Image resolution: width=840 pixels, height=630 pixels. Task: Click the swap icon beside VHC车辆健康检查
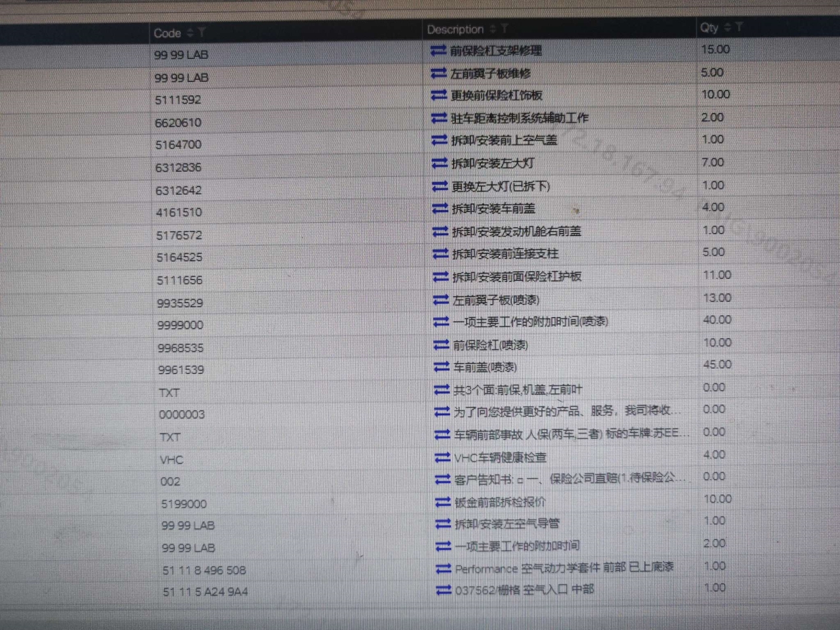pos(443,457)
